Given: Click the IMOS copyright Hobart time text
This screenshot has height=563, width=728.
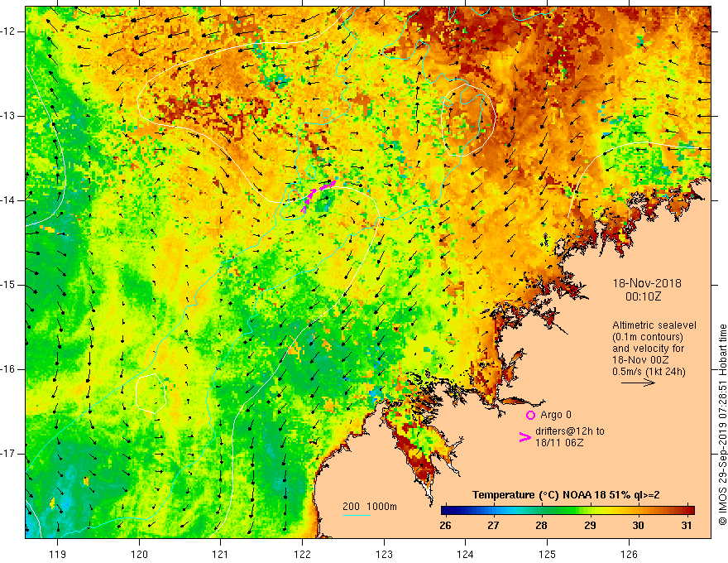Looking at the screenshot, I should pos(722,425).
